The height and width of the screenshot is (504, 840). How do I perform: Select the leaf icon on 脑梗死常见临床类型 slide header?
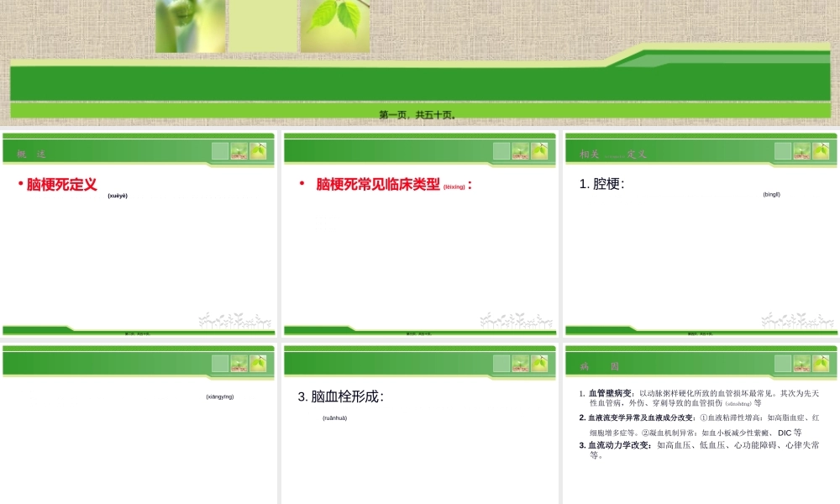click(x=539, y=151)
